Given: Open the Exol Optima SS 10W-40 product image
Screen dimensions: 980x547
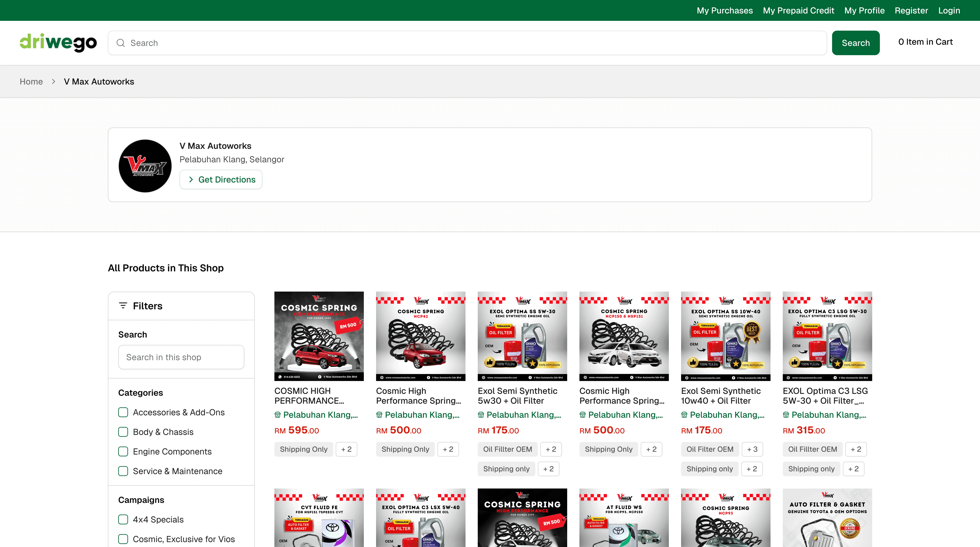Looking at the screenshot, I should [x=726, y=336].
